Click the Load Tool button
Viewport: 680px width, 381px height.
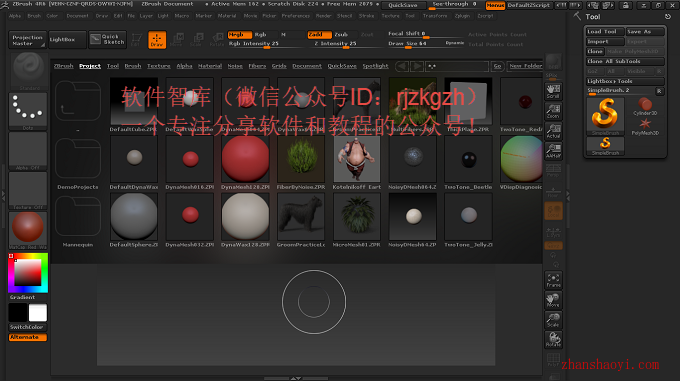(x=605, y=32)
